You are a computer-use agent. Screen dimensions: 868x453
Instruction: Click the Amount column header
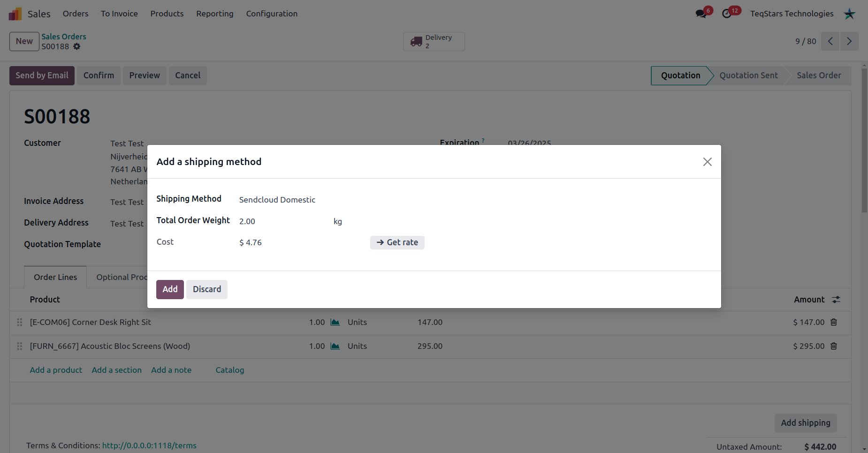click(x=809, y=300)
